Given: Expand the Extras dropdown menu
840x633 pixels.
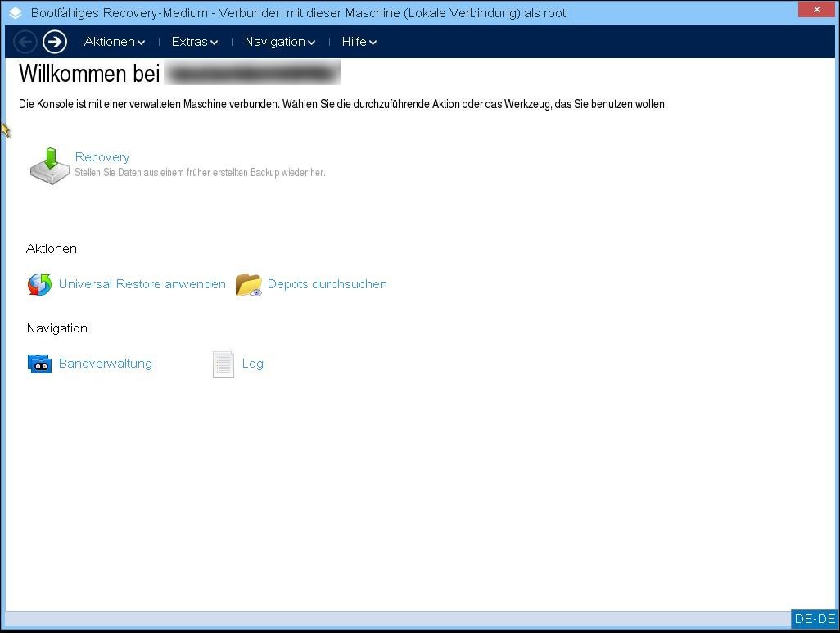Looking at the screenshot, I should pos(194,42).
